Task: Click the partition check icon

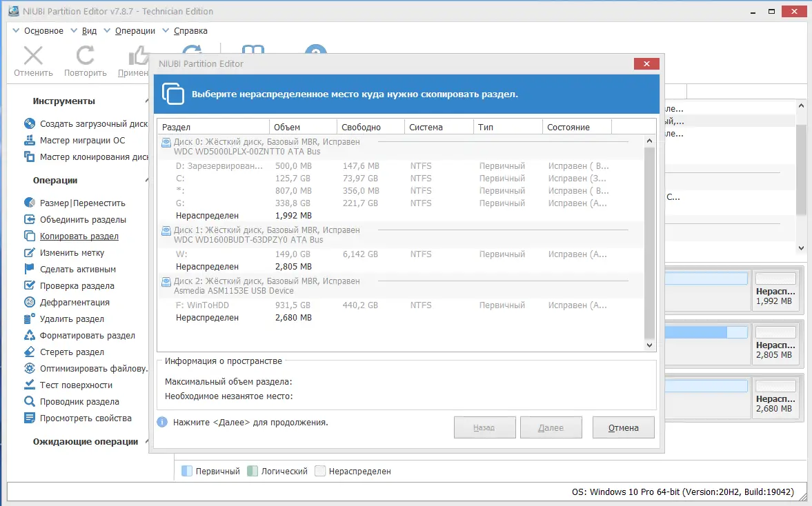Action: tap(30, 285)
